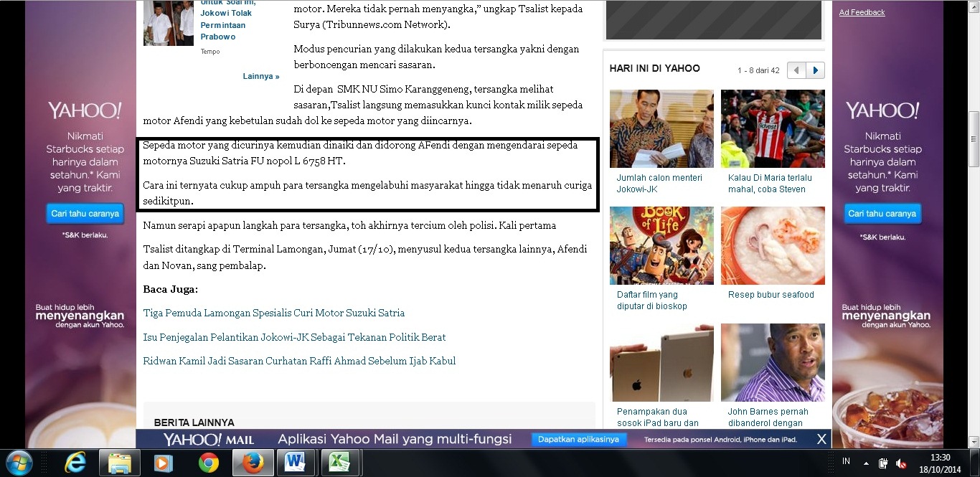Open Internet Explorer from the taskbar
Screen dimensions: 980x477
tap(75, 463)
